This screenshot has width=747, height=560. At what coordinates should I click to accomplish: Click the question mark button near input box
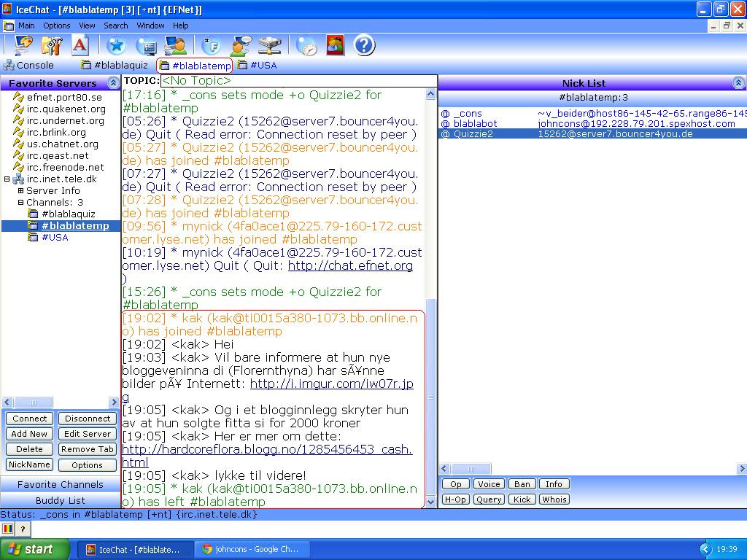click(x=23, y=529)
